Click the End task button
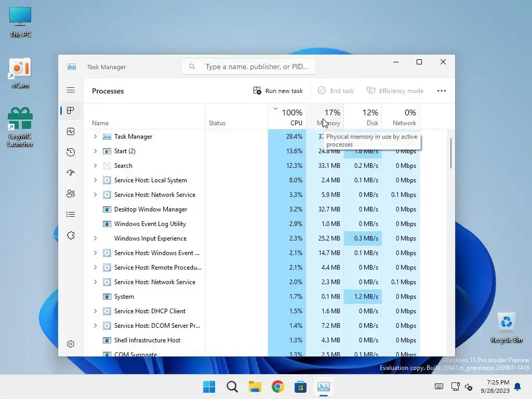 coord(336,90)
